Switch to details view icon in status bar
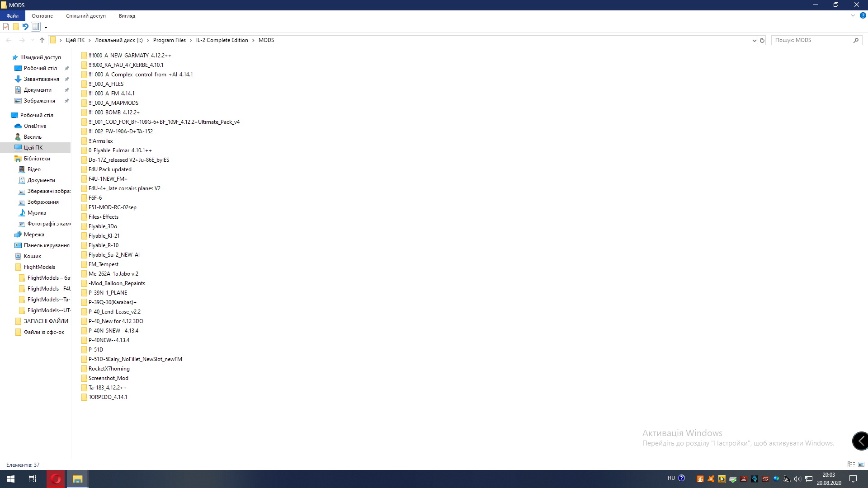 [851, 465]
